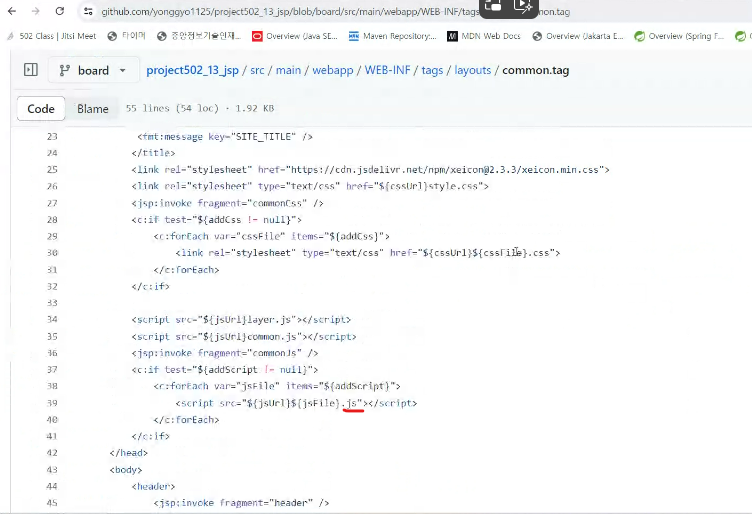The width and height of the screenshot is (752, 514).
Task: Open Overview Jakarta EE bookmark
Action: [x=577, y=36]
